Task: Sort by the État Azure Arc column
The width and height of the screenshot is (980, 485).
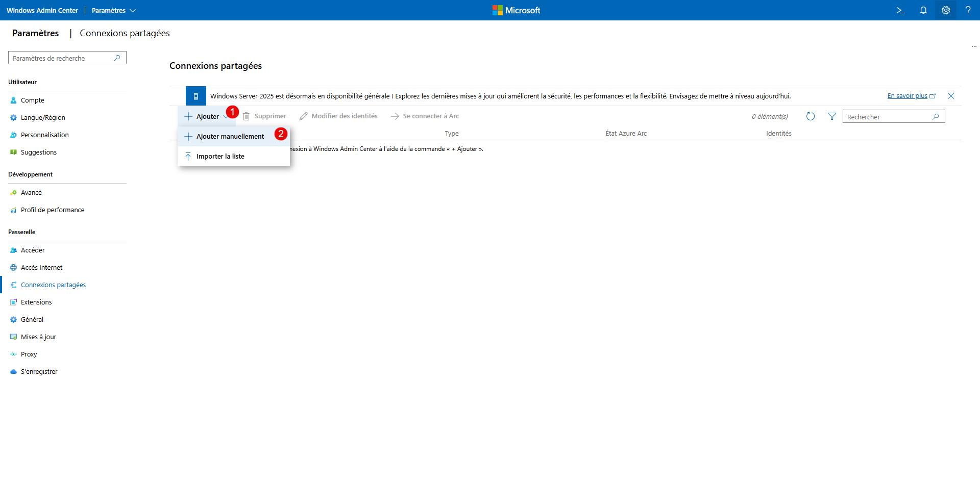Action: point(626,134)
